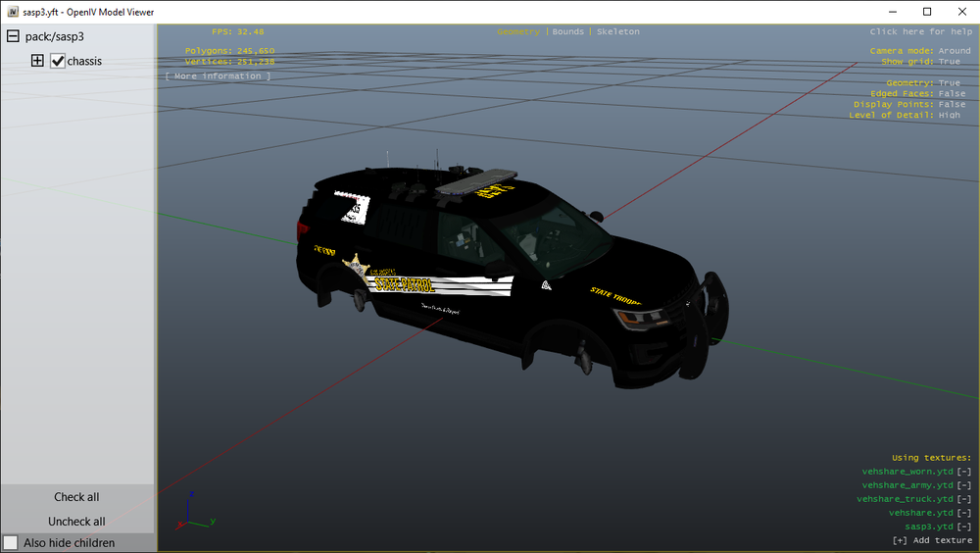Change the Level of Detail value

click(905, 115)
